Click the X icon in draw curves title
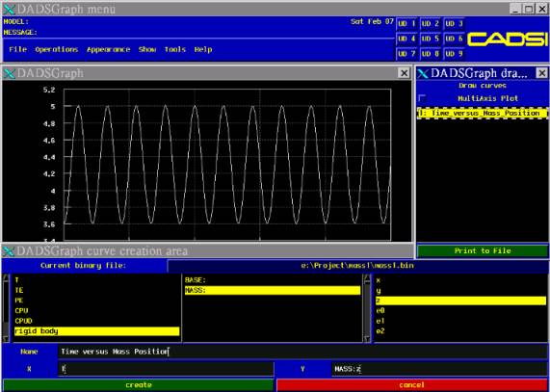 [x=424, y=73]
